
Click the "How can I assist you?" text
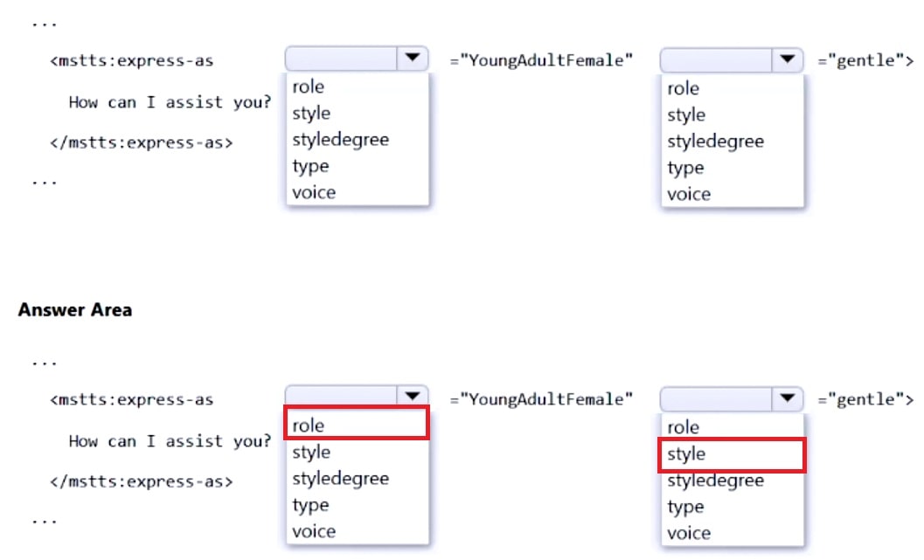coord(169,102)
